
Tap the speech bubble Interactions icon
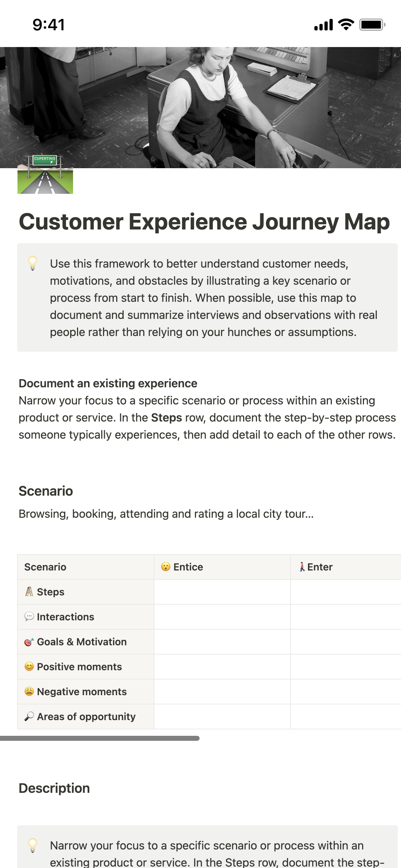[29, 617]
